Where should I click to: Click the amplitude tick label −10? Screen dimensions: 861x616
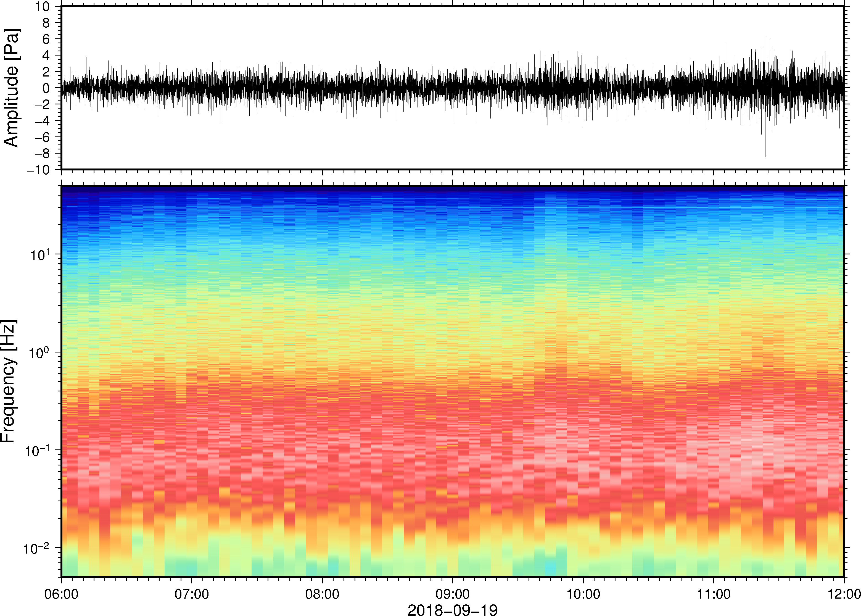pos(39,170)
